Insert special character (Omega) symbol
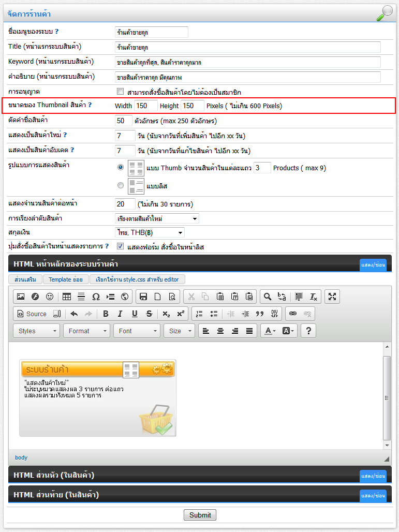 click(96, 297)
